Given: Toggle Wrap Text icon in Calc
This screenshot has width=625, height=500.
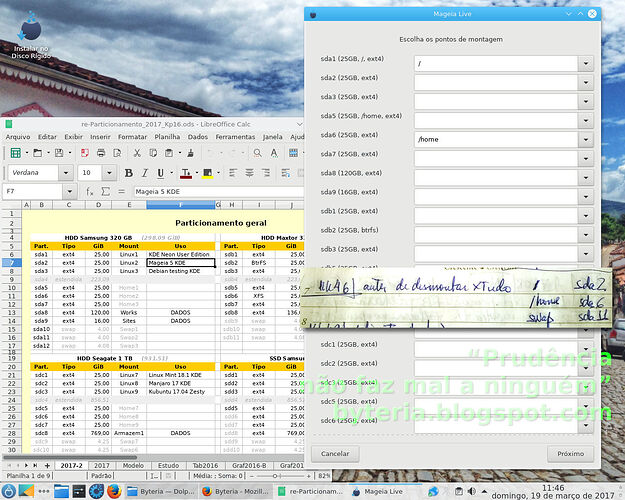Looking at the screenshot, I should click(x=286, y=173).
